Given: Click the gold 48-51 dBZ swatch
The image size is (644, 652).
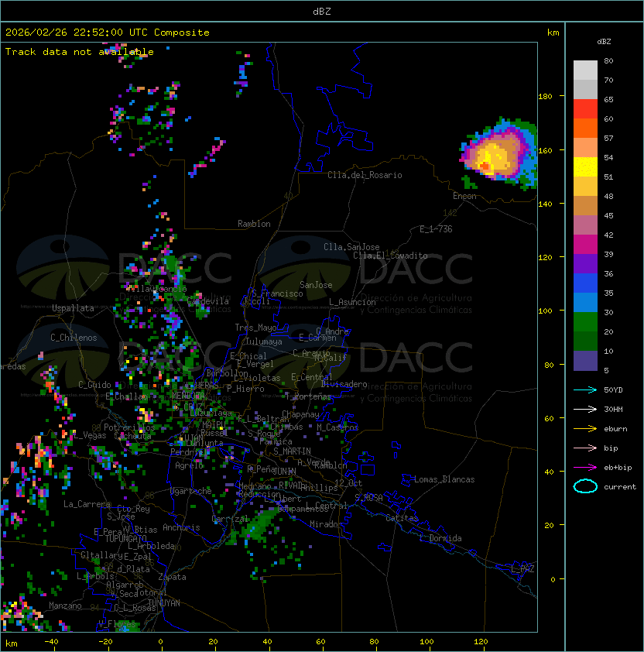Looking at the screenshot, I should point(585,187).
